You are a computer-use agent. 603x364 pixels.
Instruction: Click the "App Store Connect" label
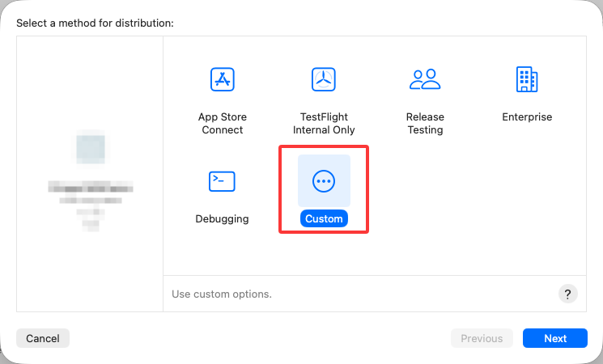pyautogui.click(x=223, y=124)
